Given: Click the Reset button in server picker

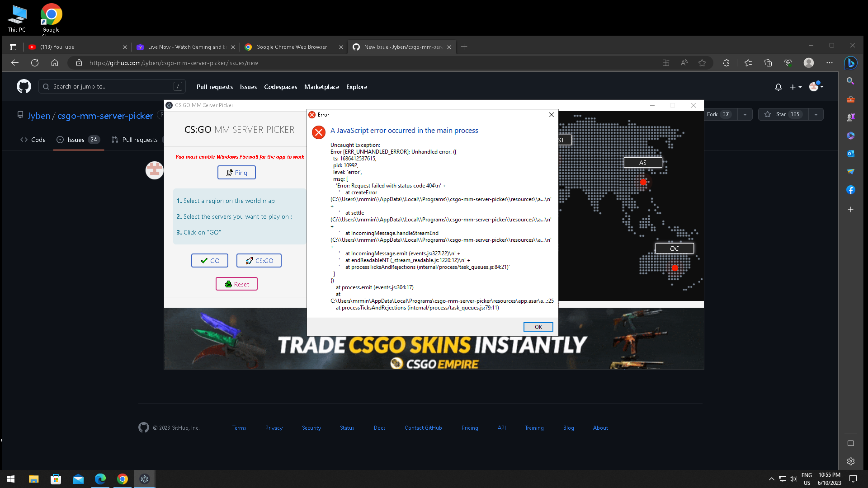Looking at the screenshot, I should (236, 284).
